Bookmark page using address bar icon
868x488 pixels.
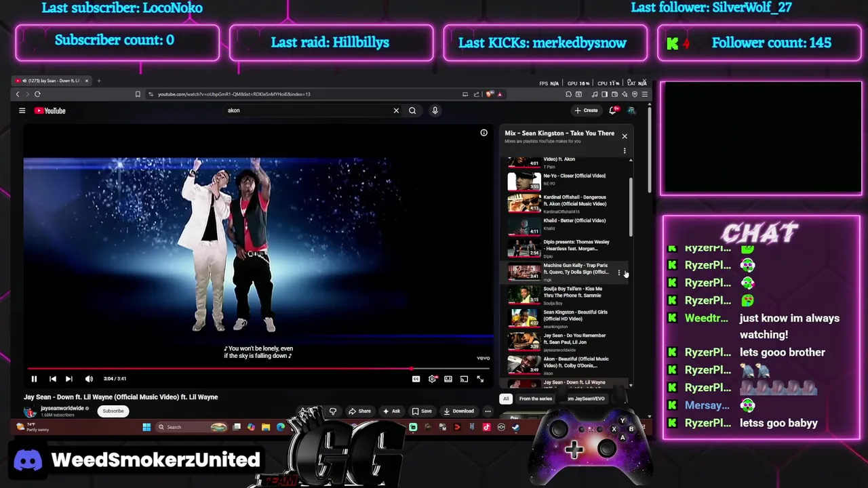138,94
